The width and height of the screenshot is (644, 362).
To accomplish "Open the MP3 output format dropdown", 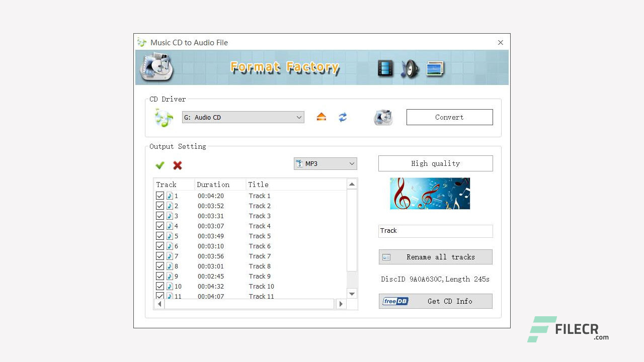I will point(326,164).
